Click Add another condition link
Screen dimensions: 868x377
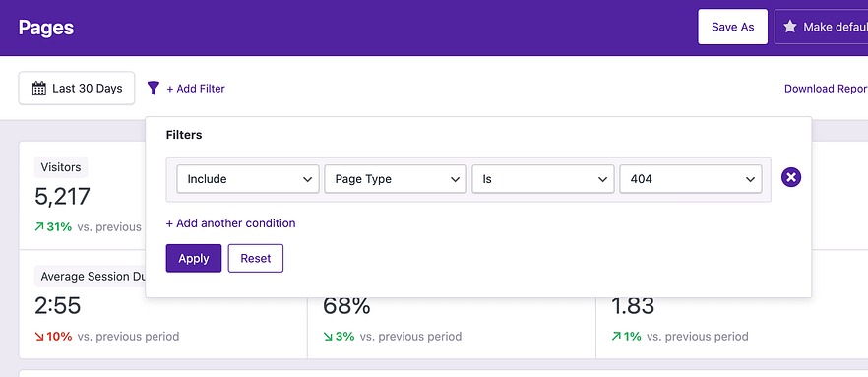[x=231, y=223]
